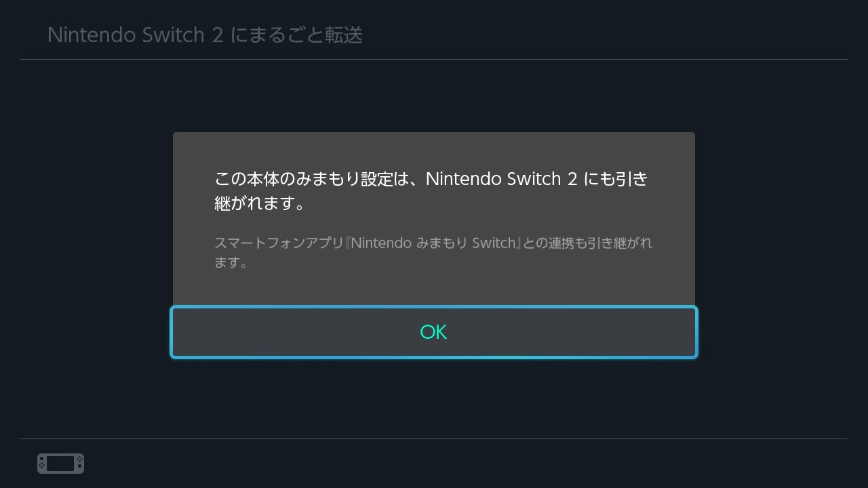The image size is (868, 488).
Task: Click 'にまるごと転送' in the header title
Action: tap(296, 35)
